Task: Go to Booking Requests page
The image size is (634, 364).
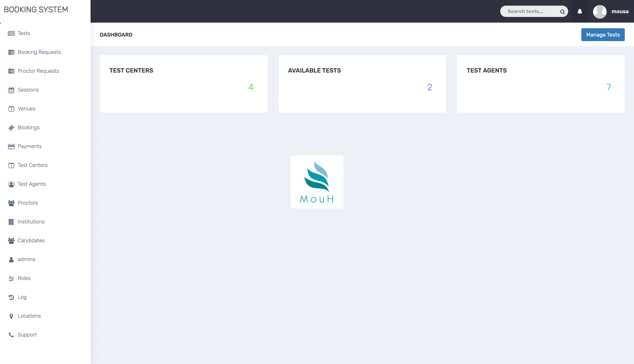Action: (39, 52)
